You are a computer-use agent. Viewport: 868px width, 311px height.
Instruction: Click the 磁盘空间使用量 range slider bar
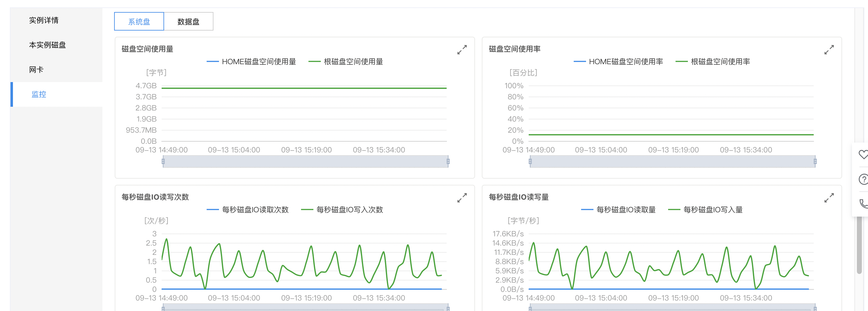point(306,161)
